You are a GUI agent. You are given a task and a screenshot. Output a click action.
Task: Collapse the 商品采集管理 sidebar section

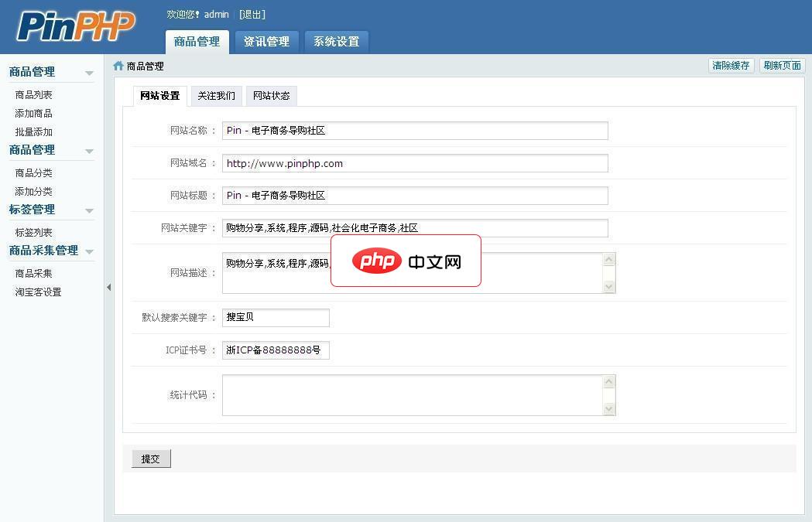coord(89,251)
